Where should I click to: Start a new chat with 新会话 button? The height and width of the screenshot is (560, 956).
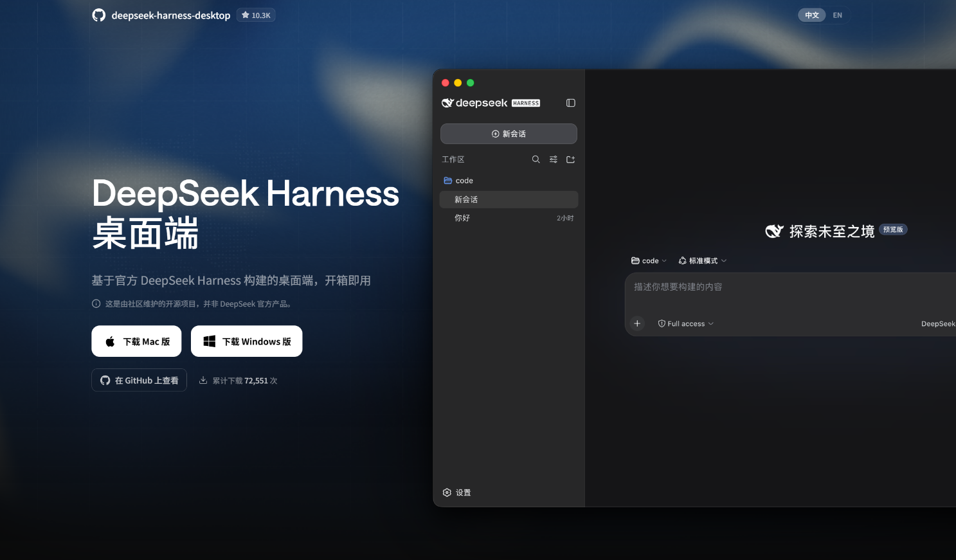coord(509,134)
